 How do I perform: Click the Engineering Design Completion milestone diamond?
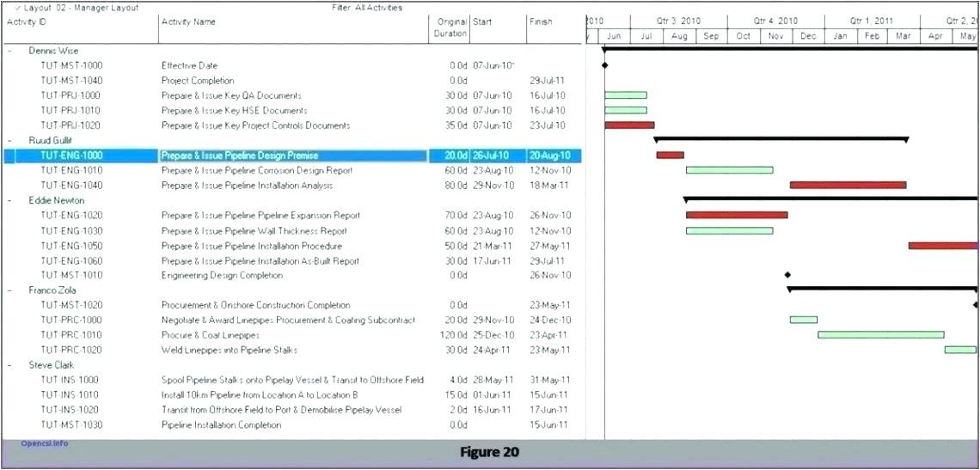[x=787, y=275]
